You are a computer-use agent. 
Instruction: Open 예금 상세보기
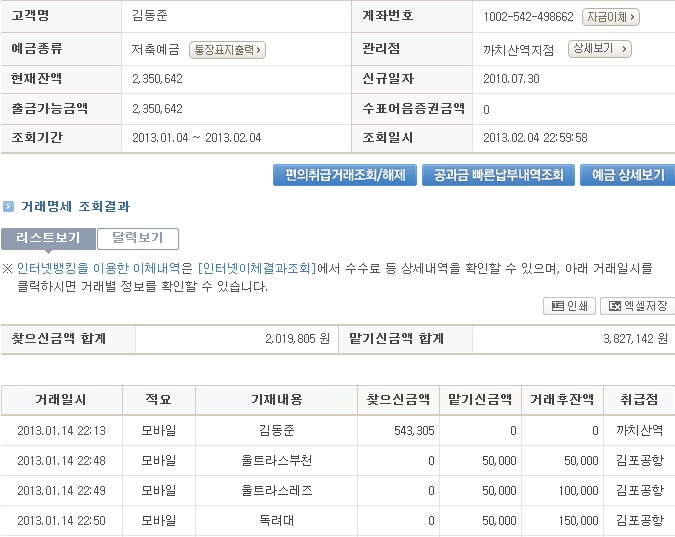pyautogui.click(x=628, y=175)
